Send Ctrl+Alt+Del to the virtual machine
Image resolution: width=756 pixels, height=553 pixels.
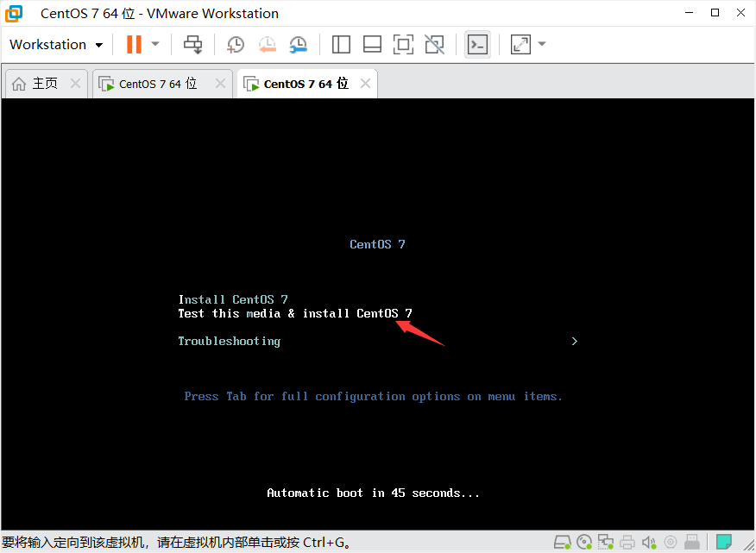point(192,44)
